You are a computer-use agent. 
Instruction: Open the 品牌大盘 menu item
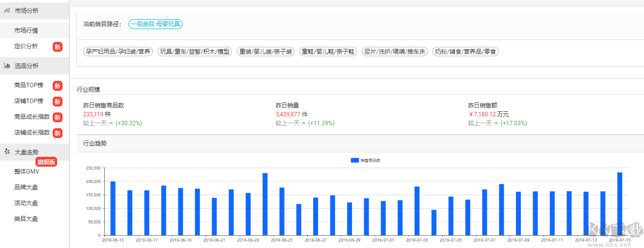[26, 187]
